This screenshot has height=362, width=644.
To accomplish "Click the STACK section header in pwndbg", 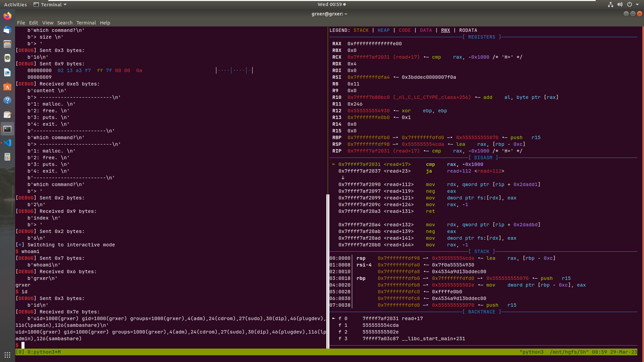I will point(482,251).
